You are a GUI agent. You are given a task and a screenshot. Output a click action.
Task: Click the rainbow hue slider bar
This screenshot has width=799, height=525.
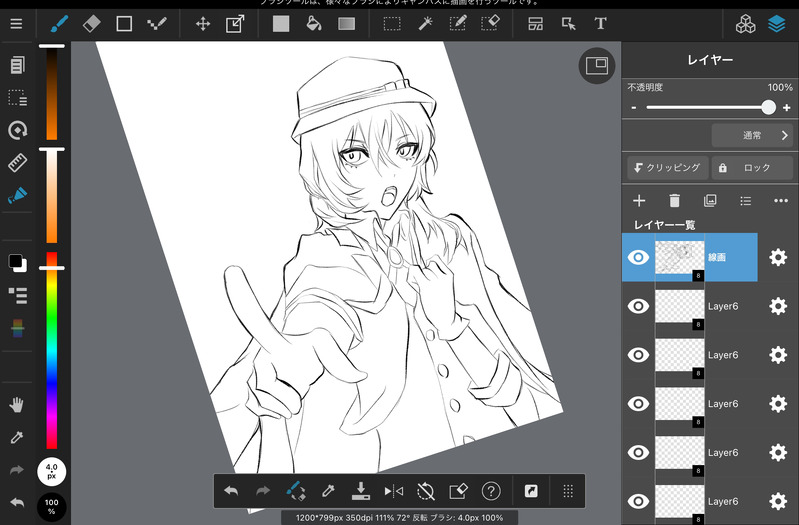coord(51,350)
